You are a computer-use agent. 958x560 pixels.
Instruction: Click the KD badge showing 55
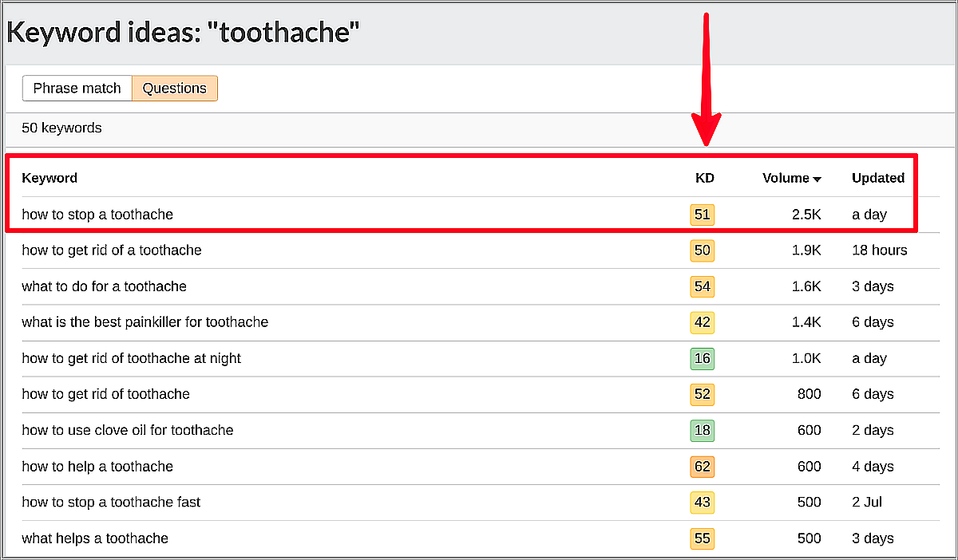(702, 538)
